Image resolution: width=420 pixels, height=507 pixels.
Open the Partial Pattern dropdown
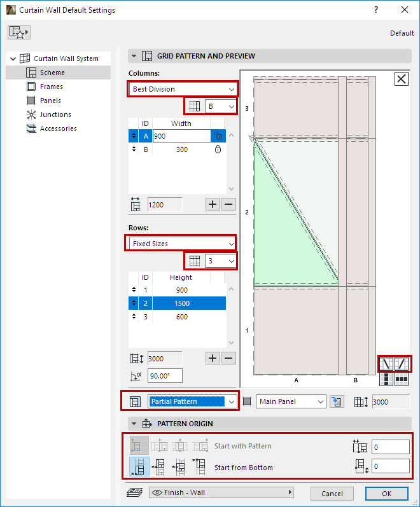(x=192, y=401)
